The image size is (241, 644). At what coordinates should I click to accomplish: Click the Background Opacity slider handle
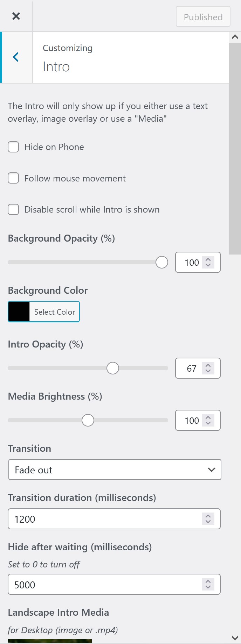pos(162,262)
